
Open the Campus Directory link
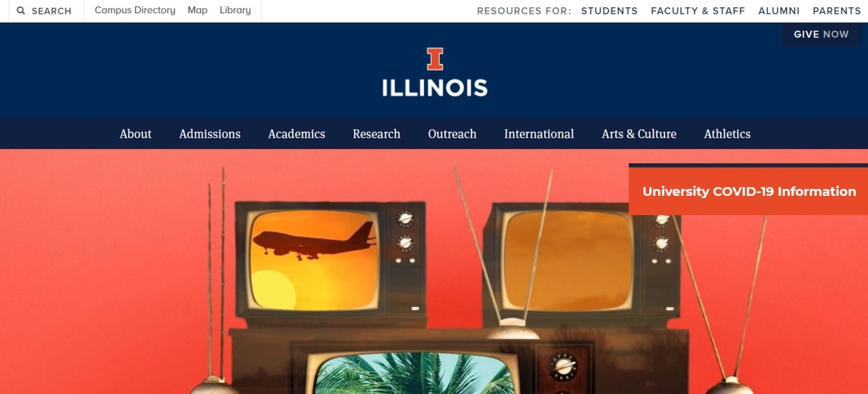[x=135, y=10]
